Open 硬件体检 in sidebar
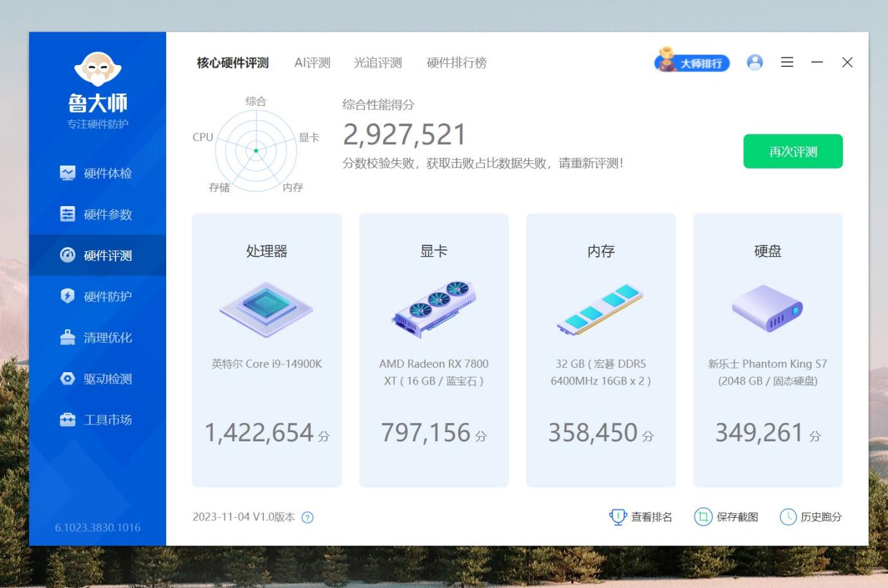The image size is (888, 588). [x=97, y=173]
